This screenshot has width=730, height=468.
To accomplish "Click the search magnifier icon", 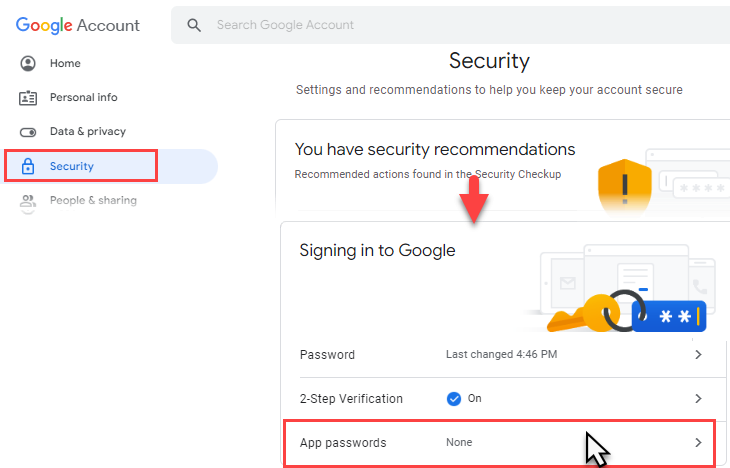I will 194,25.
